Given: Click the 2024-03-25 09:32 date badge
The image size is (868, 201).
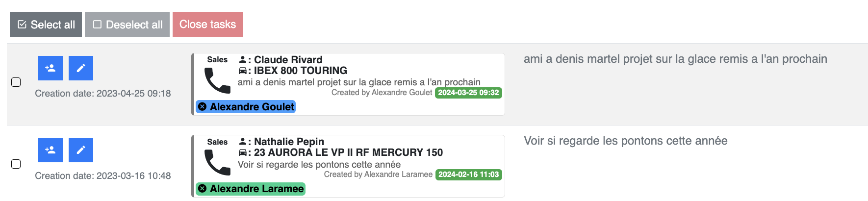Looking at the screenshot, I should [x=468, y=93].
